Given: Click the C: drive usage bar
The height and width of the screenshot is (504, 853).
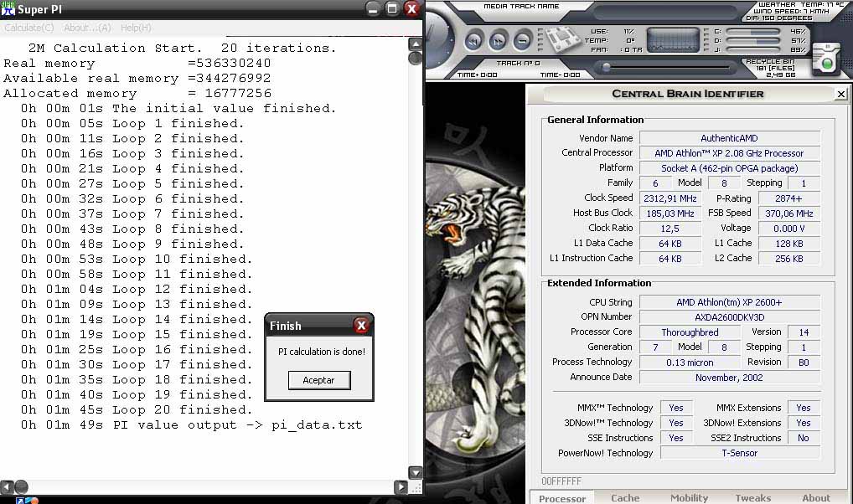Looking at the screenshot, I should [x=753, y=32].
